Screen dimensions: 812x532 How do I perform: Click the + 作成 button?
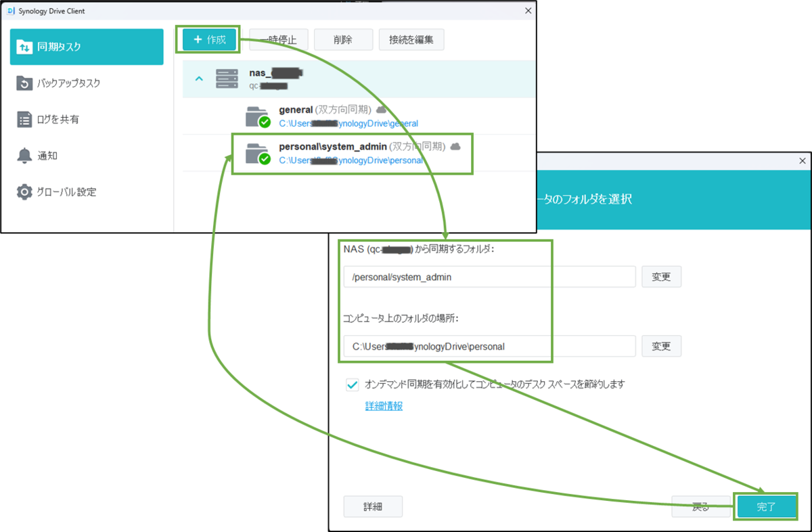tap(210, 39)
